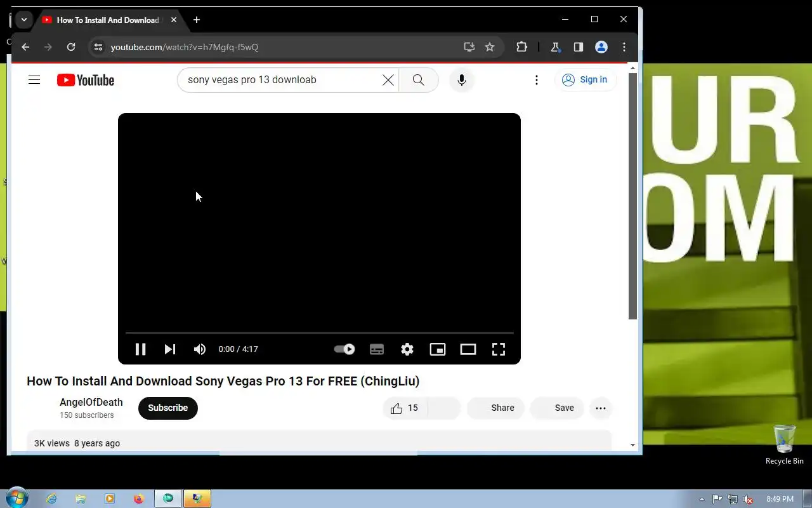This screenshot has width=812, height=508.
Task: Enable miniplayer mode
Action: point(438,349)
